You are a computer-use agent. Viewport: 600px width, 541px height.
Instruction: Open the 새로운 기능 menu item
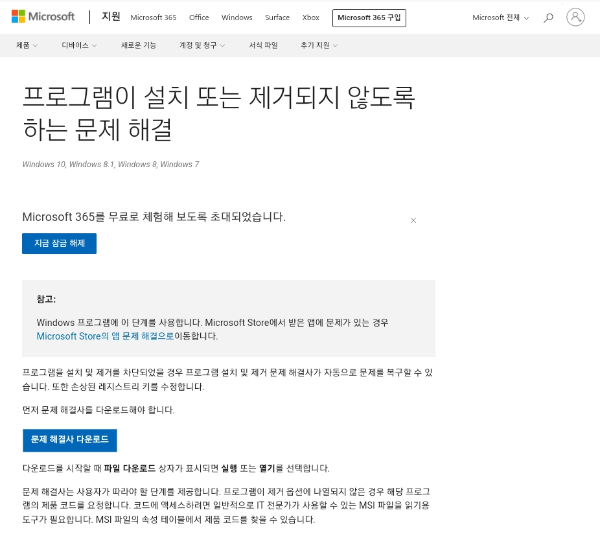click(139, 46)
